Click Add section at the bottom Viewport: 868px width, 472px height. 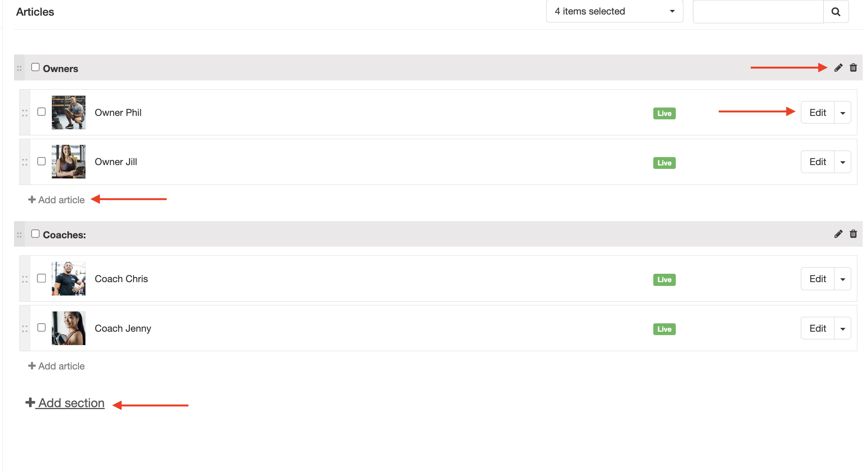point(65,403)
